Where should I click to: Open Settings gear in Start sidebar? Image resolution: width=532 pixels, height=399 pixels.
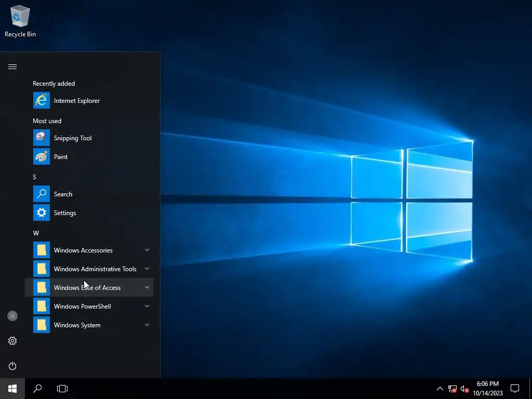tap(12, 341)
